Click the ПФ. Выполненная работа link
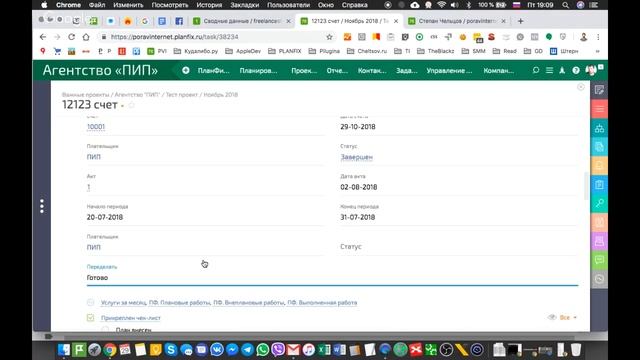 pos(322,302)
